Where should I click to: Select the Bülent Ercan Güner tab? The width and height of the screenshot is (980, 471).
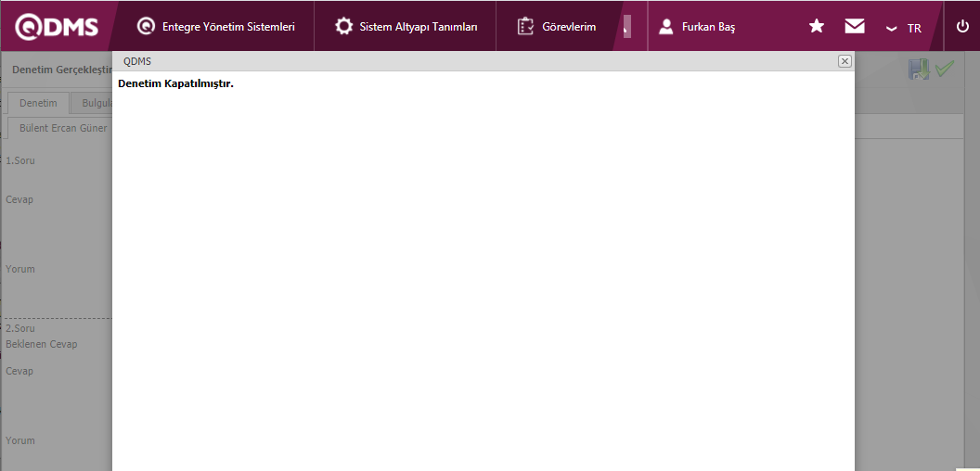coord(60,128)
